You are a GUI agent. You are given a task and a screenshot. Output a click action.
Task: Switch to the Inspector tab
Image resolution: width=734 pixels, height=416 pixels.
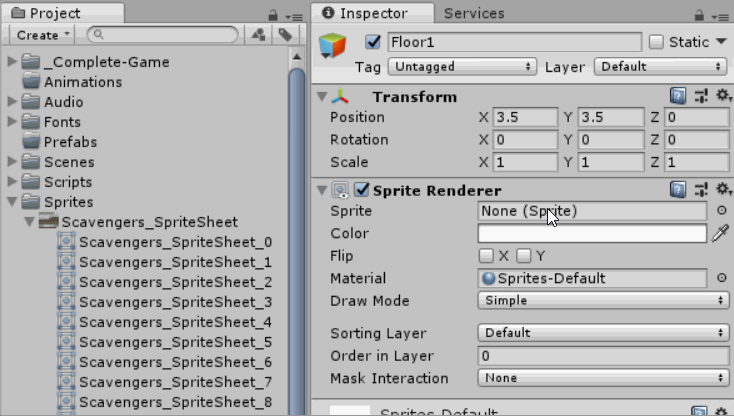click(x=373, y=13)
